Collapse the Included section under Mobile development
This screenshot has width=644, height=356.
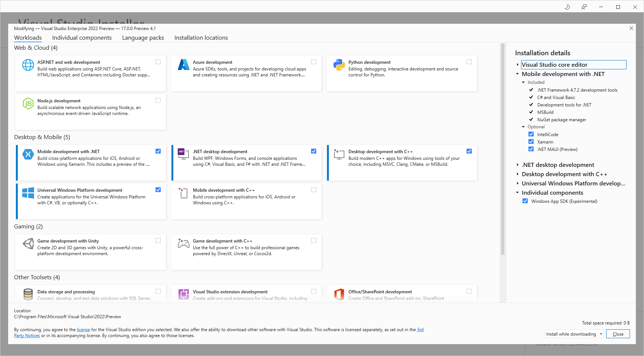pyautogui.click(x=523, y=82)
